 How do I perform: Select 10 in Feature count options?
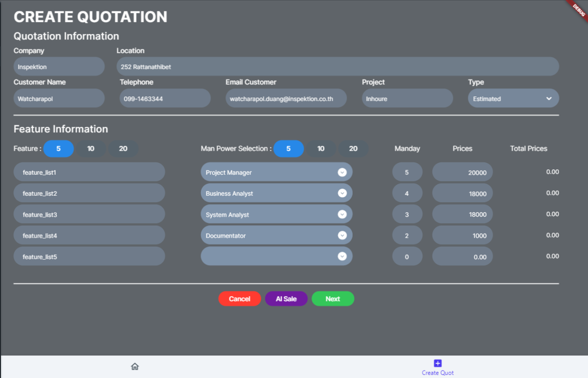[x=91, y=149]
